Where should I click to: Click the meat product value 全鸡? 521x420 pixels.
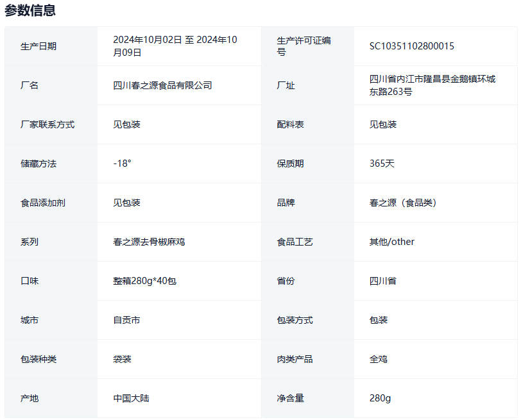pos(378,359)
